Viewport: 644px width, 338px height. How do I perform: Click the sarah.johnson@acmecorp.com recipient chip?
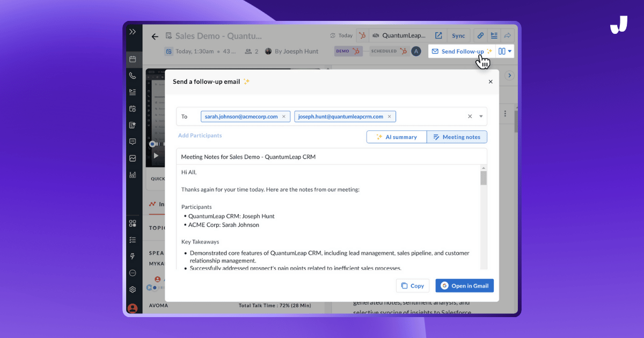(246, 116)
